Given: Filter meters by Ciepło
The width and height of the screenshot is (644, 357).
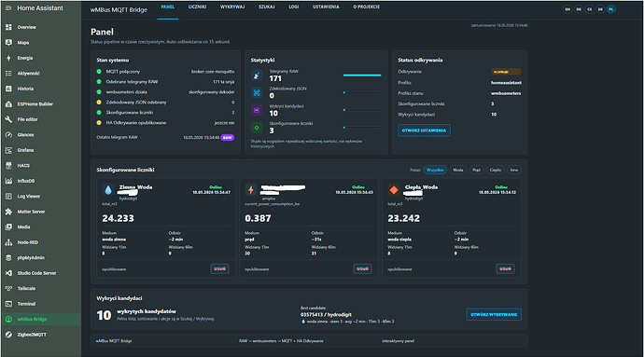Looking at the screenshot, I should [x=496, y=170].
